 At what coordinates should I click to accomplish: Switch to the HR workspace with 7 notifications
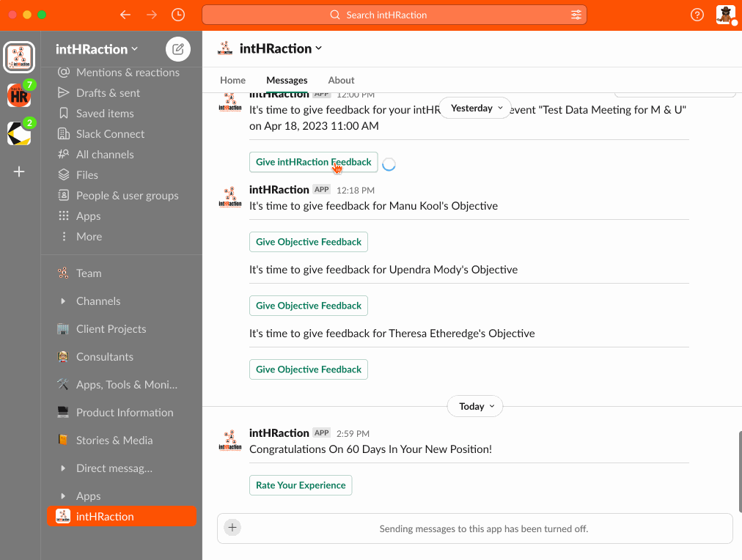pos(19,95)
